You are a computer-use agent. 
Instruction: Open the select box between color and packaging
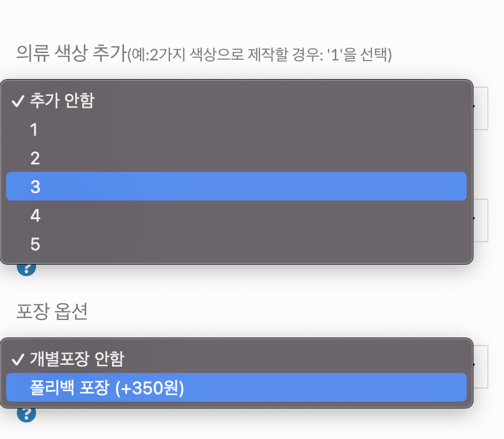[481, 220]
